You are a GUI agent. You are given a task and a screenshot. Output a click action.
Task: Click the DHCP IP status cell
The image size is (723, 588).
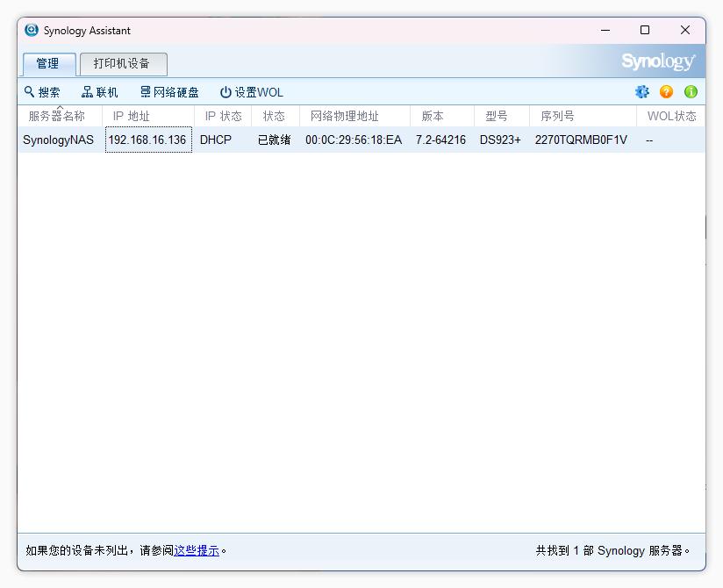(x=215, y=140)
